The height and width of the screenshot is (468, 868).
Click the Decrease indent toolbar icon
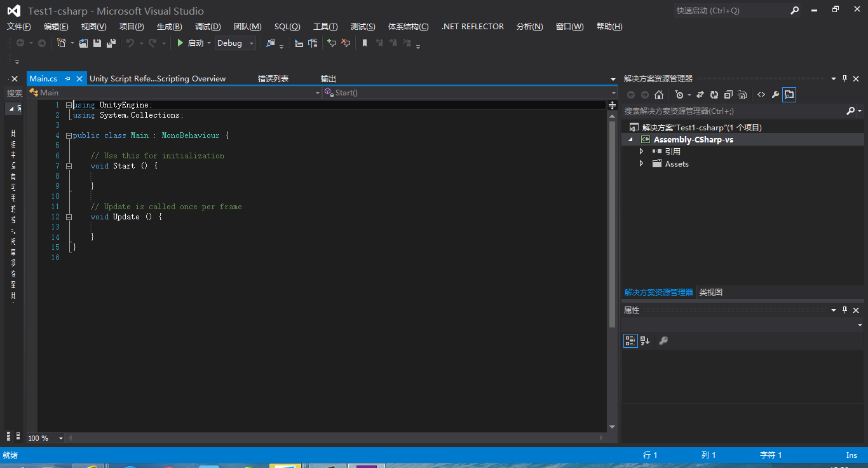tap(299, 43)
